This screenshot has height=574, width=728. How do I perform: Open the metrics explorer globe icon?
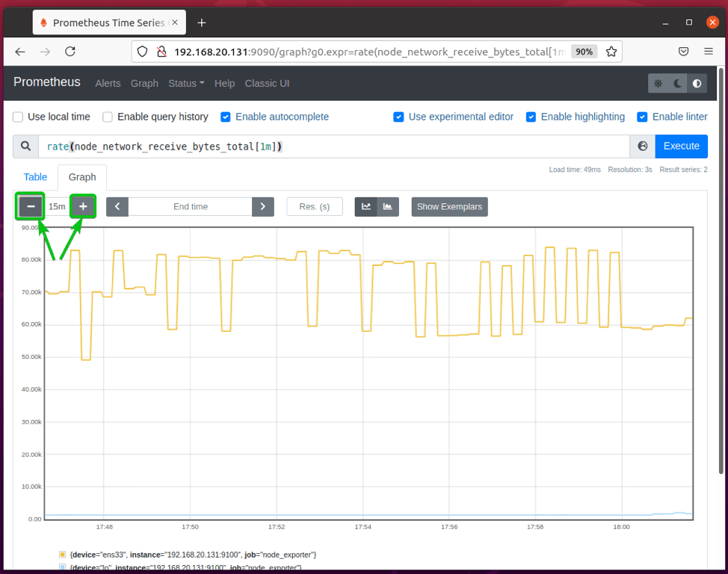tap(643, 146)
